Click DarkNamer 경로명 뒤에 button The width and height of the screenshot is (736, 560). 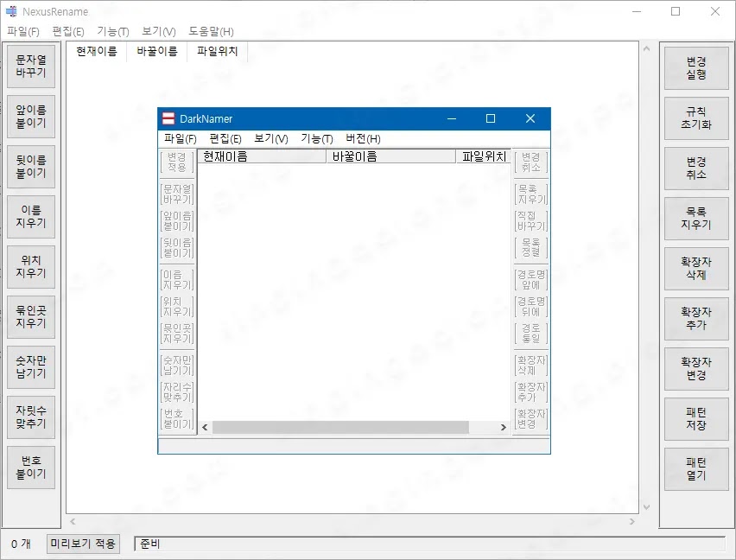(x=531, y=307)
